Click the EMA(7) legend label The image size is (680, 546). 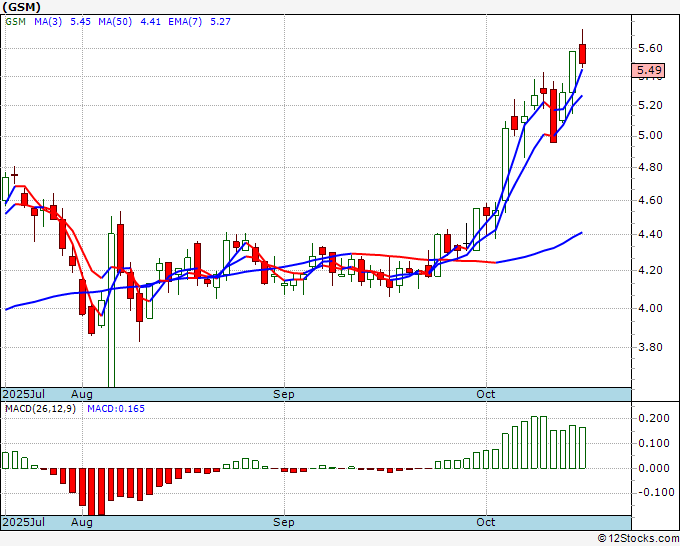[x=185, y=22]
